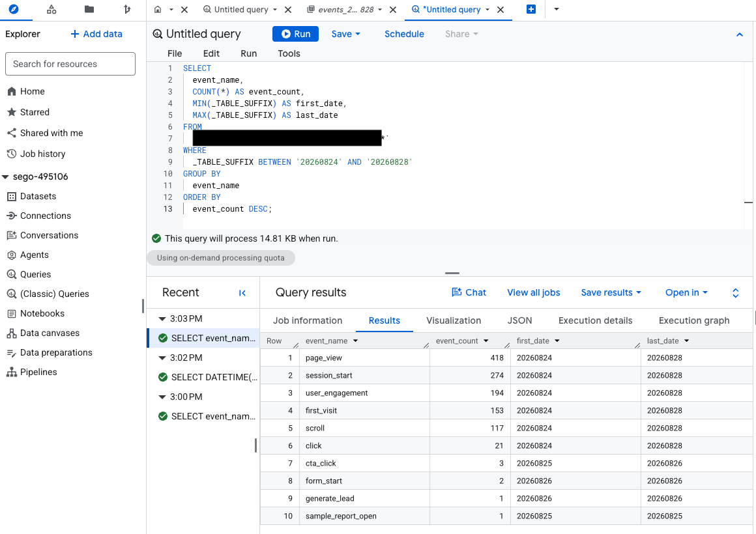Open the Share dropdown
Viewport: 756px width, 534px height.
coord(461,35)
